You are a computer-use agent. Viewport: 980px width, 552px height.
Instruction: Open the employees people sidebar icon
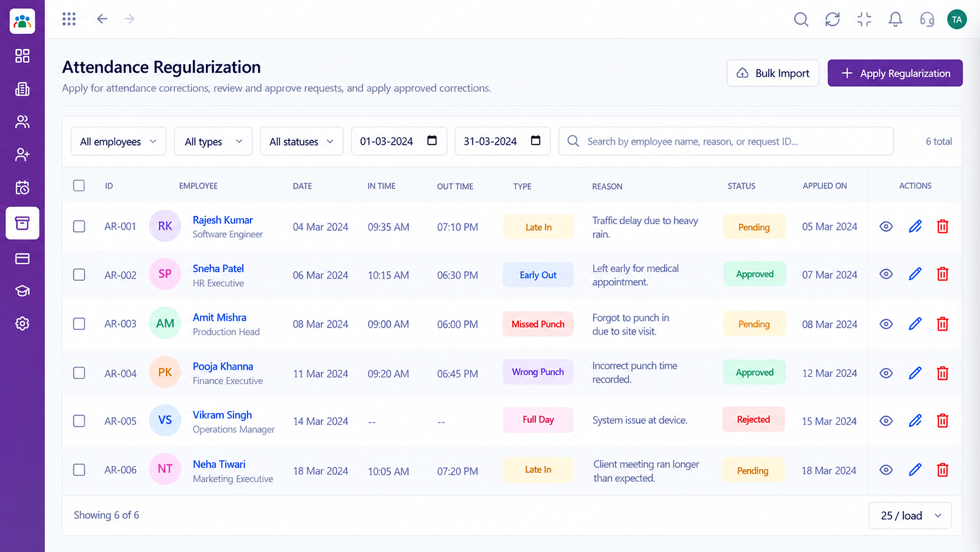pos(23,122)
